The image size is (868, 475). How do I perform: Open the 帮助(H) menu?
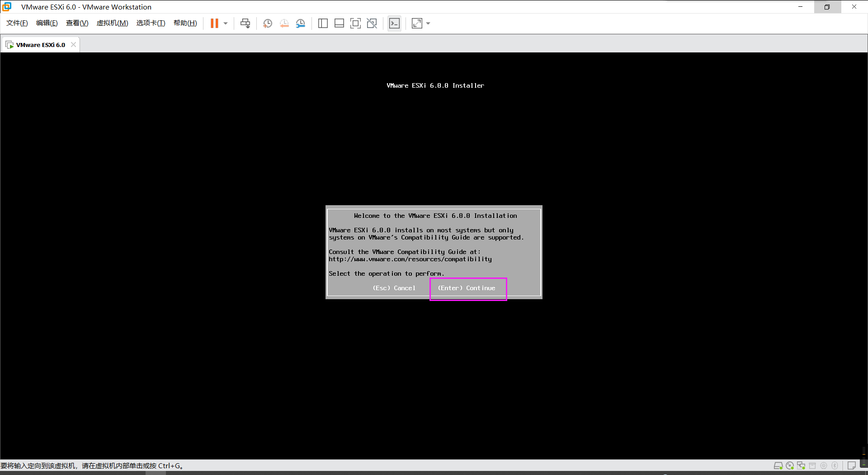185,23
